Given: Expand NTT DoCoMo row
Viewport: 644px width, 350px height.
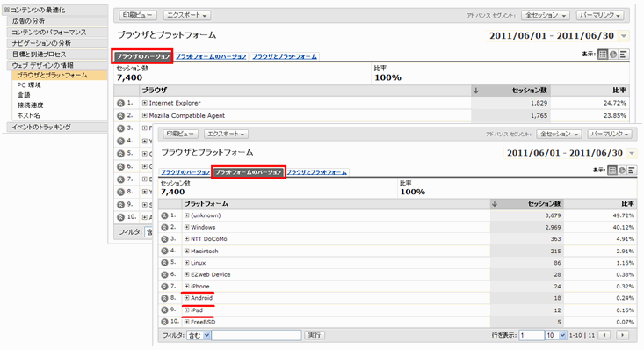Looking at the screenshot, I should 187,238.
